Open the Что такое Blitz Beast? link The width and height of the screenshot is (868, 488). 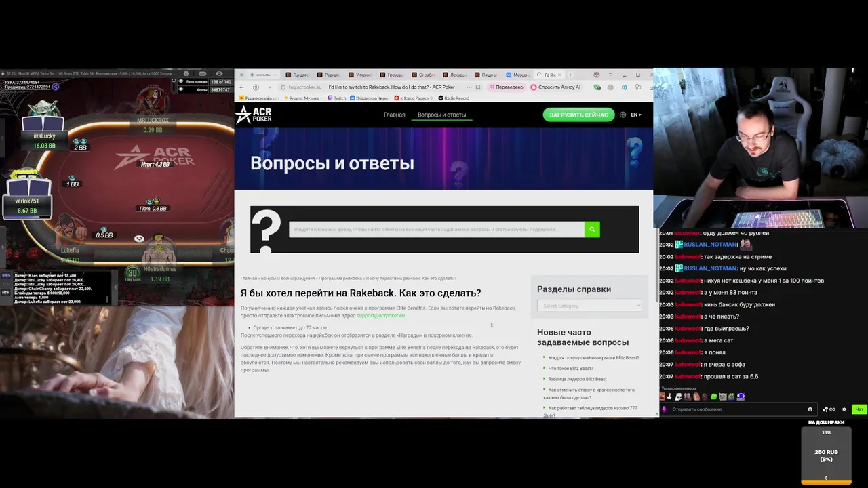[x=570, y=368]
